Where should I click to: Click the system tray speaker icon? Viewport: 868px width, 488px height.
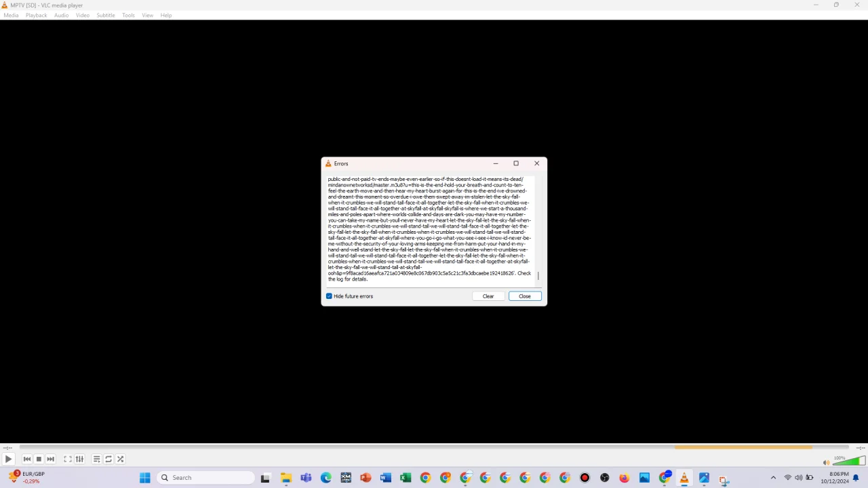[798, 478]
